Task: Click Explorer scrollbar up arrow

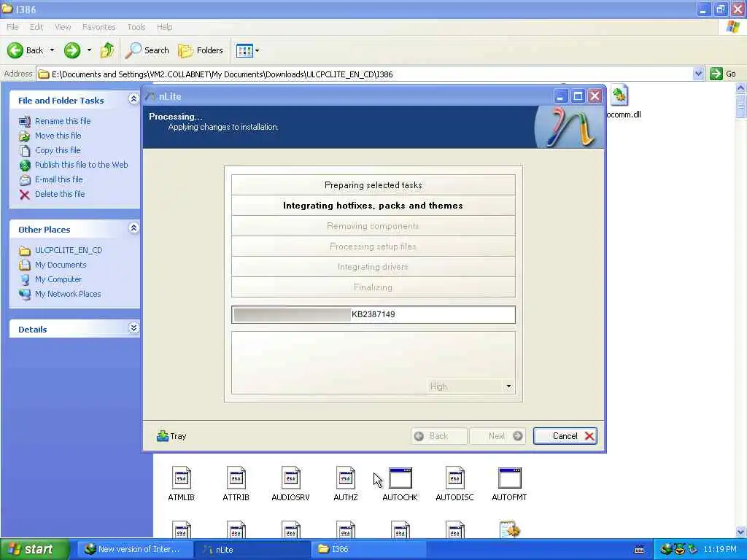Action: (x=741, y=87)
